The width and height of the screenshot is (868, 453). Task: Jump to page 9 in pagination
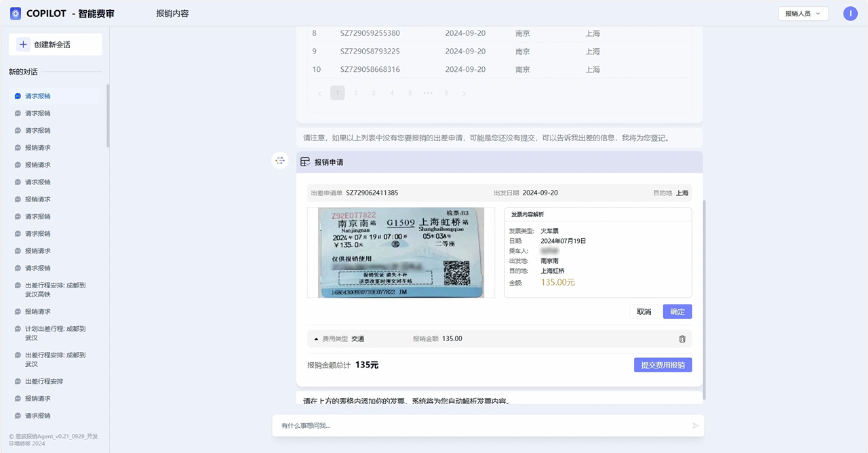446,93
